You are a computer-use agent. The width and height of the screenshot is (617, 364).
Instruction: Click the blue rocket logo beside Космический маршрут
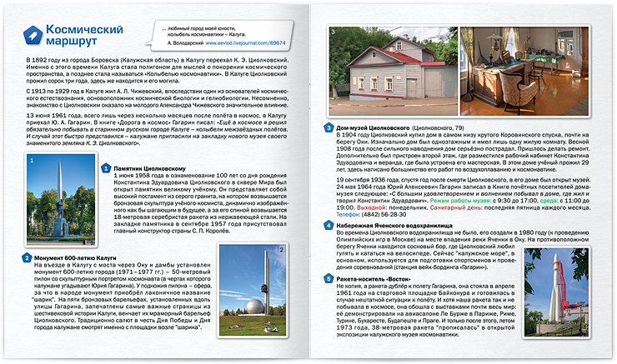click(33, 35)
